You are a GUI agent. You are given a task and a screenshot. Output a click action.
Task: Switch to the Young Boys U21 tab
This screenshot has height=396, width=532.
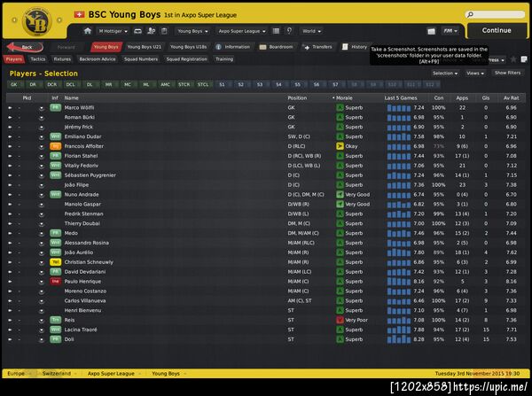[145, 47]
